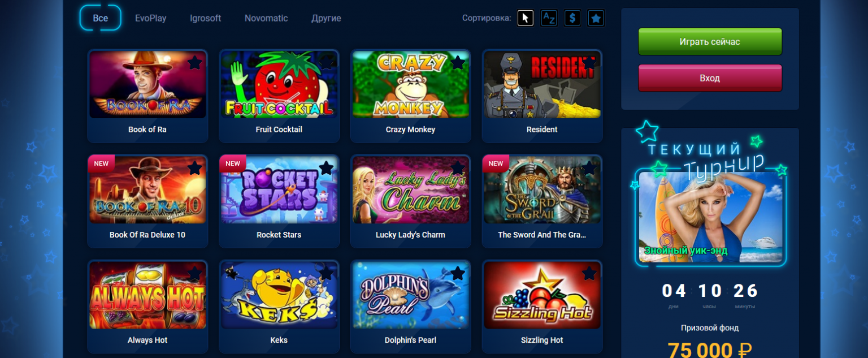Switch to the EvoPlay tab
Screen dimensions: 868x358
(151, 18)
